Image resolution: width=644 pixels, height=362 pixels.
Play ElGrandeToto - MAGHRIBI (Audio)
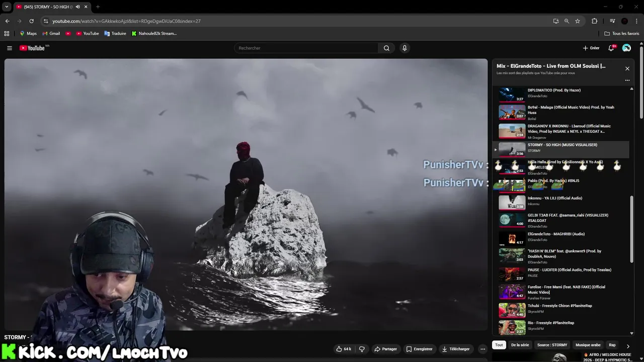tap(560, 238)
